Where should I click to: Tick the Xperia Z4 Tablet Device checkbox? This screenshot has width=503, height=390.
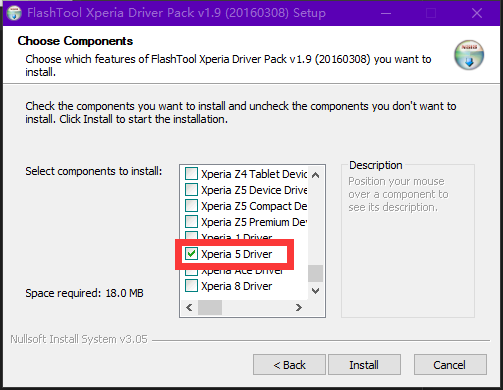191,174
